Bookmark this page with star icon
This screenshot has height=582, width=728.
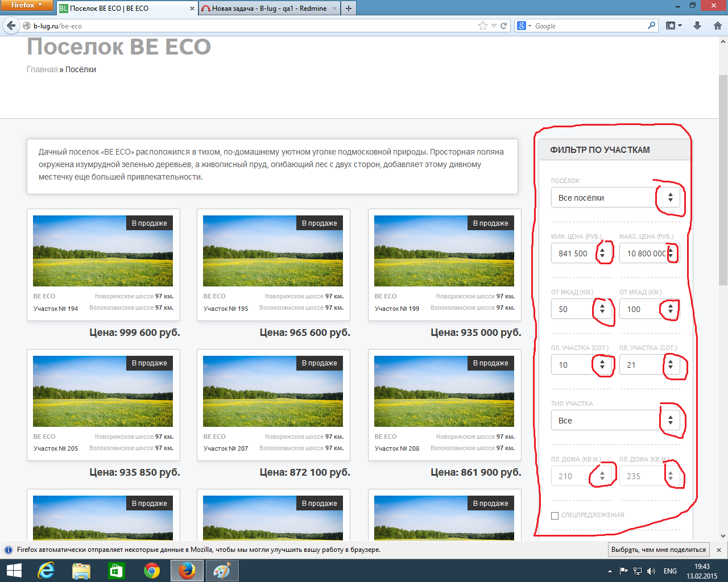[483, 26]
